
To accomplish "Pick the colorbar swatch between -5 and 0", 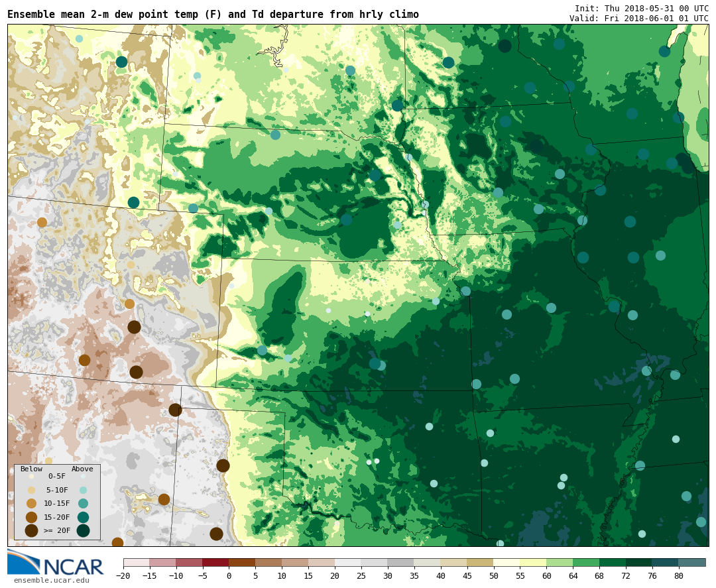I will click(215, 562).
